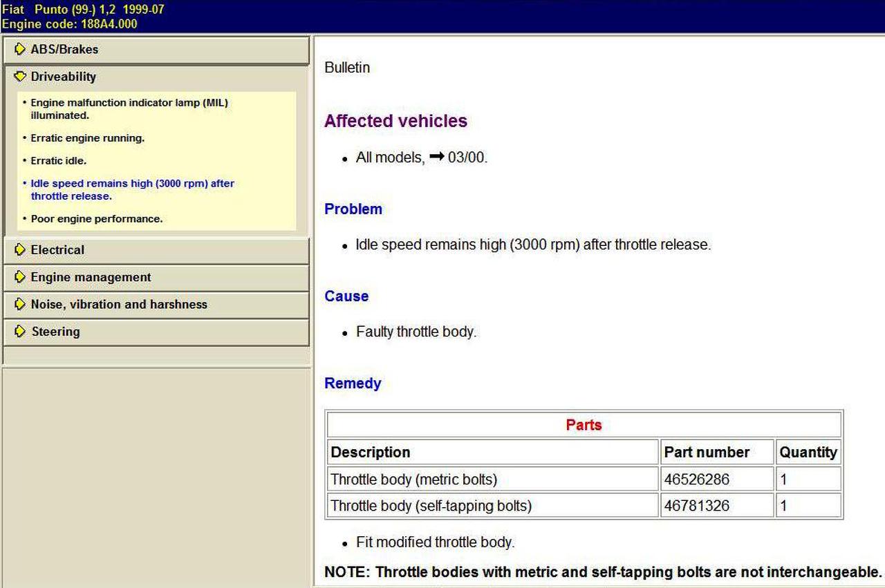The image size is (885, 588).
Task: Click the Throttle body (self-tapping bolts) cell
Action: pos(493,506)
